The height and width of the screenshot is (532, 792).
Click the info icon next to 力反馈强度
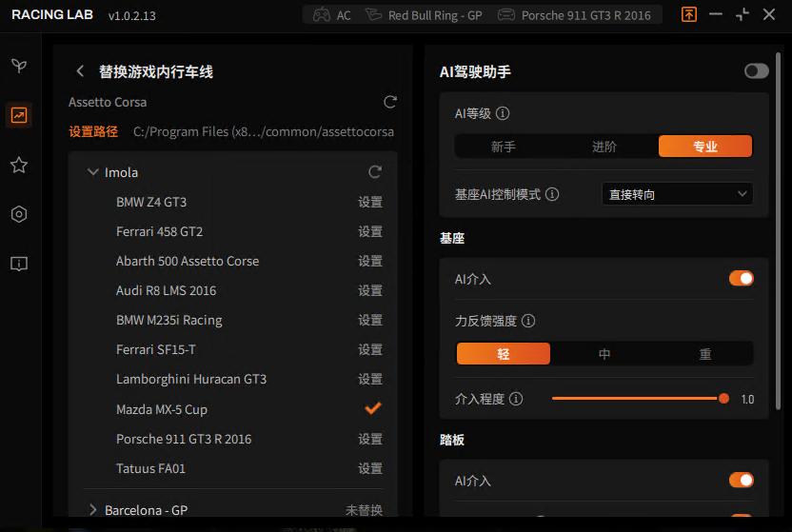point(527,321)
